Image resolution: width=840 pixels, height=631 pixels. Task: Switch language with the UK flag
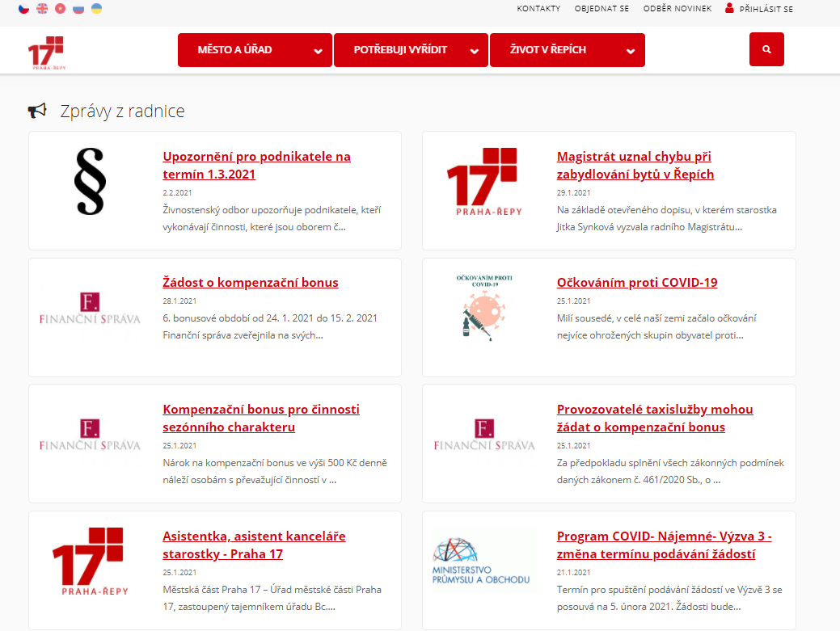tap(42, 9)
